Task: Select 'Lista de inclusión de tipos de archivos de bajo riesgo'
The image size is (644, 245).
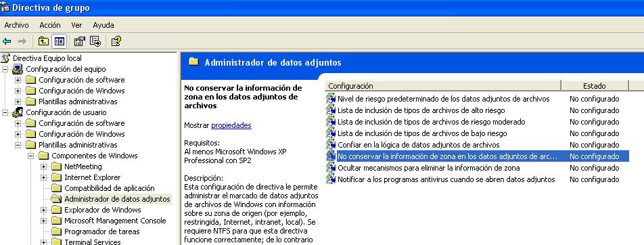Action: click(422, 133)
